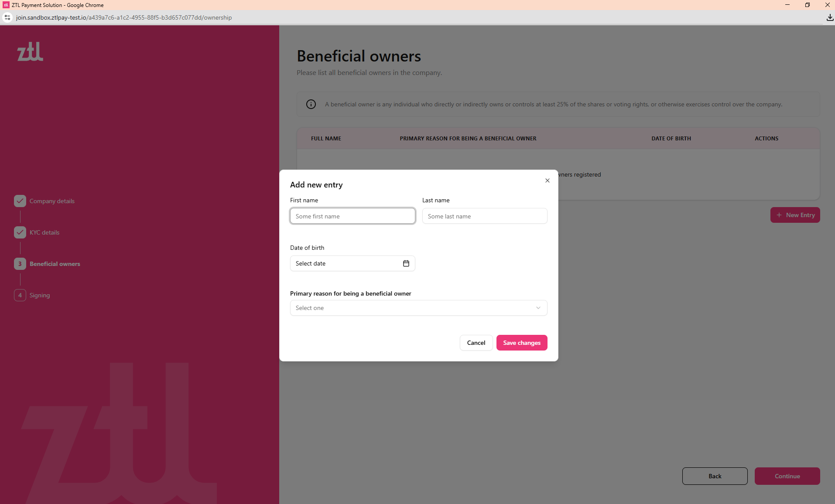The image size is (835, 504).
Task: Click the chevron of Select one dropdown
Action: (x=538, y=308)
